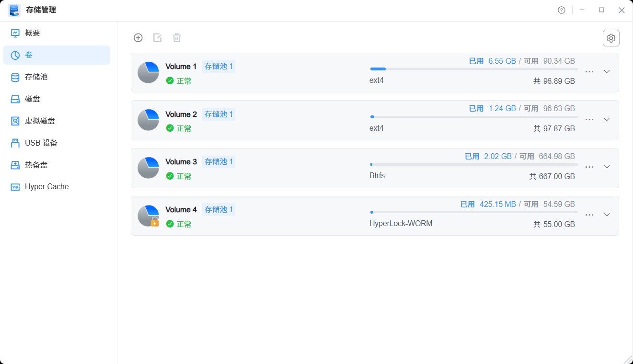Image resolution: width=633 pixels, height=364 pixels.
Task: Open the USB 设备 page
Action: click(x=41, y=143)
